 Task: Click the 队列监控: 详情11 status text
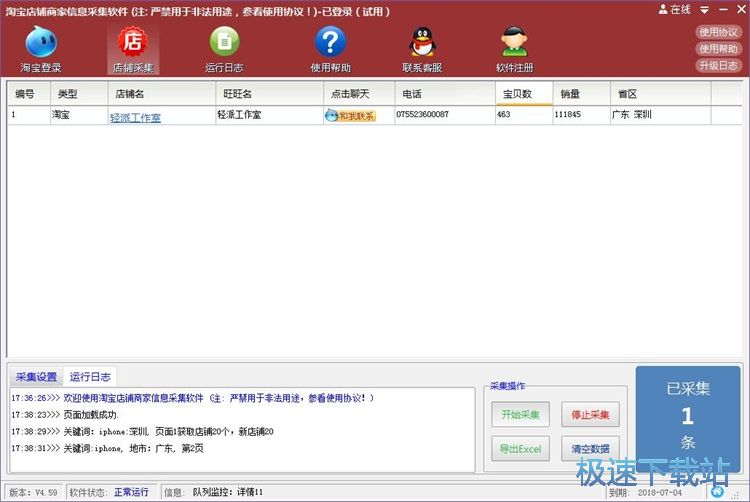coord(228,492)
